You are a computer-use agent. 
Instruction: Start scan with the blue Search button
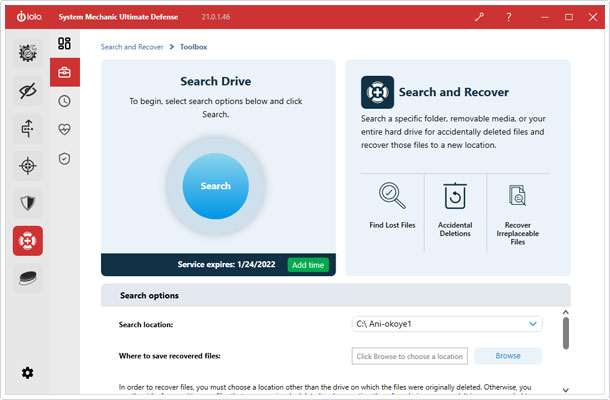pyautogui.click(x=216, y=186)
